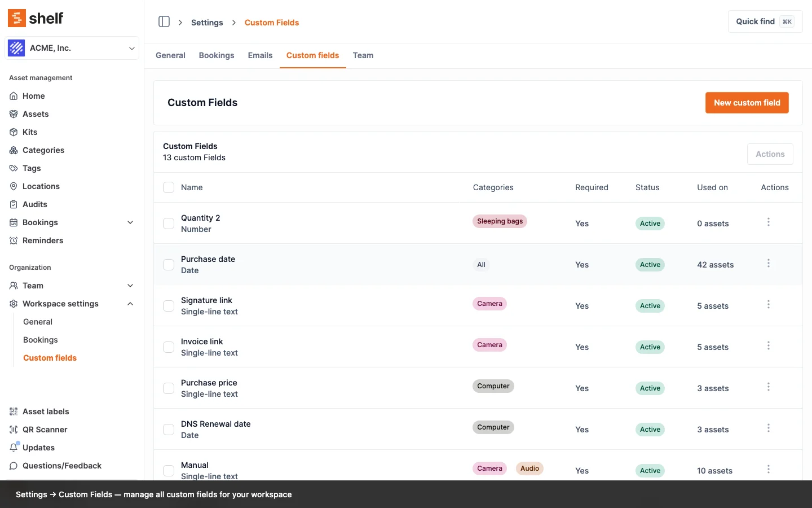Click the New custom field button
The image size is (812, 508).
[747, 103]
